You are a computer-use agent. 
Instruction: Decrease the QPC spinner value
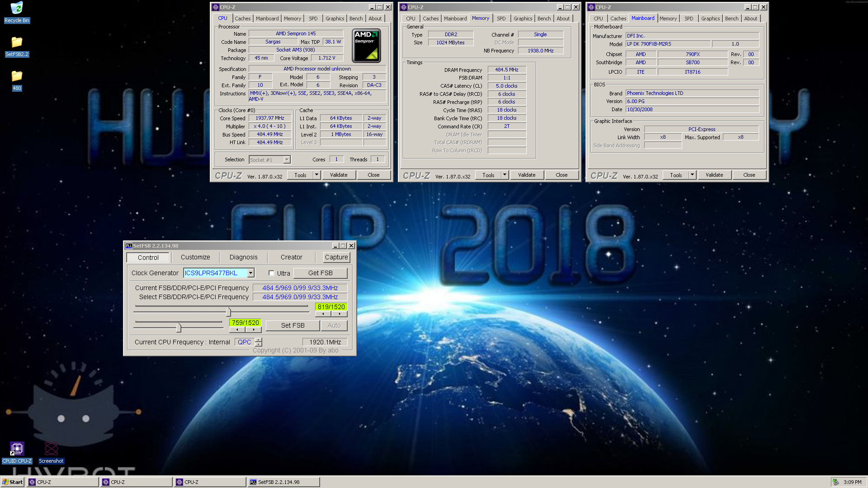(x=258, y=344)
